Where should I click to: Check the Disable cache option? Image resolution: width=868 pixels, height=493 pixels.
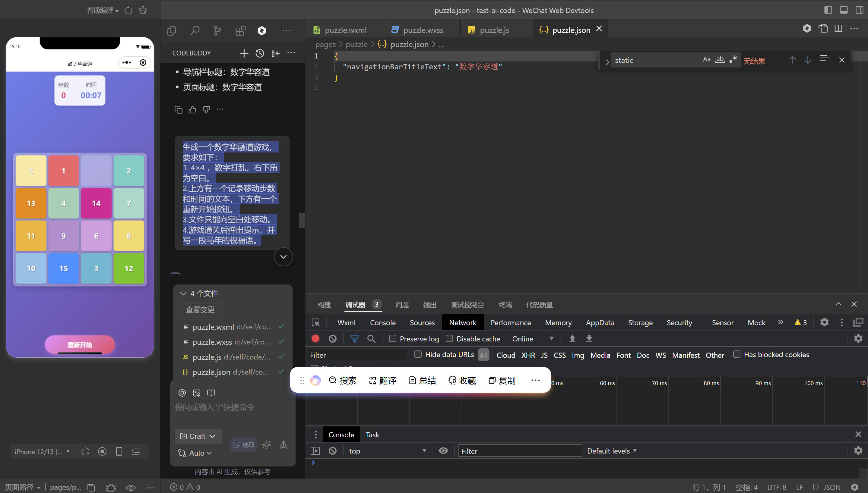449,339
